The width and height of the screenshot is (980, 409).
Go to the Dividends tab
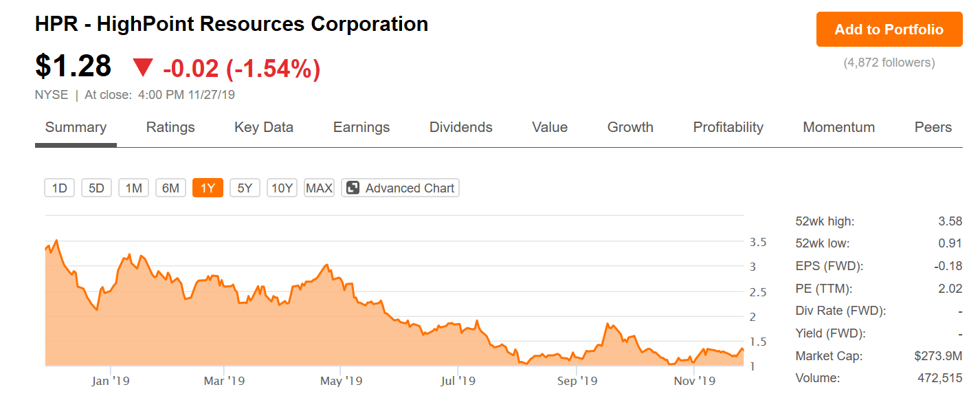point(461,127)
